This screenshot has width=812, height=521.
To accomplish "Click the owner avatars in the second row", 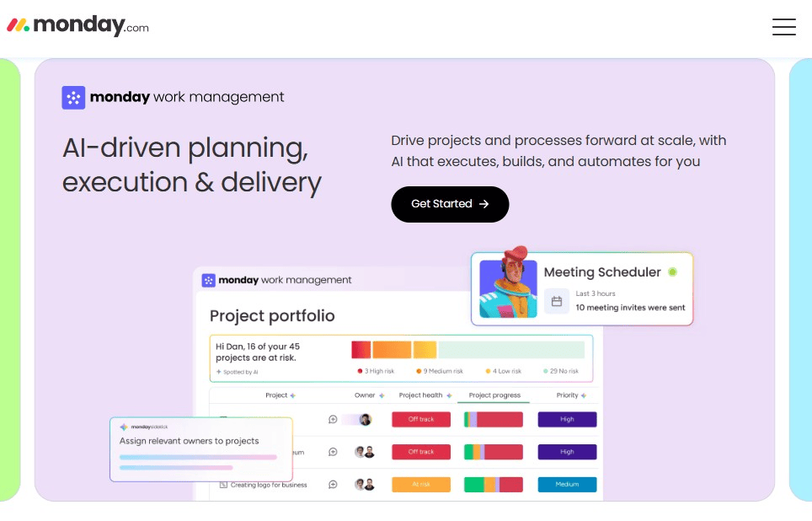I will click(365, 452).
